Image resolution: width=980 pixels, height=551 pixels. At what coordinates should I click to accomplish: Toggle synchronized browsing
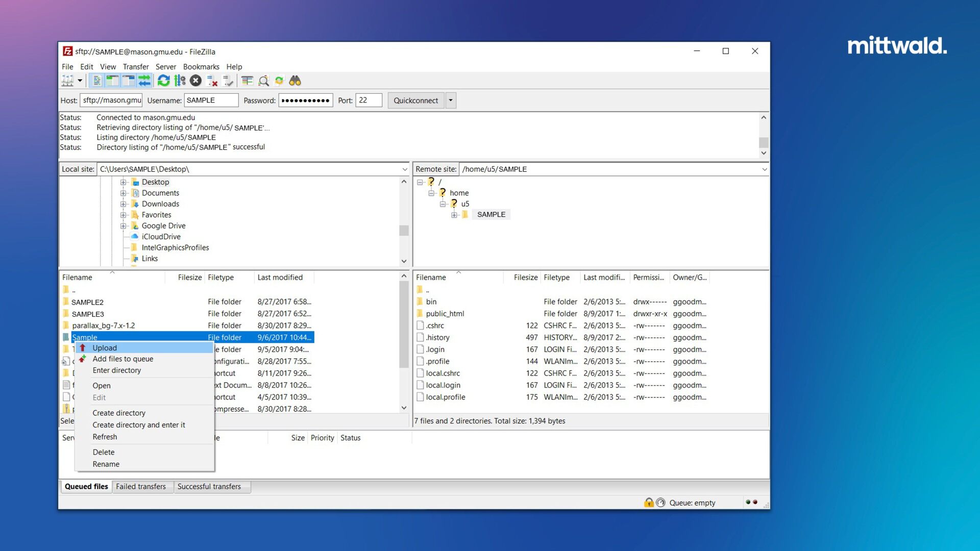coord(279,81)
